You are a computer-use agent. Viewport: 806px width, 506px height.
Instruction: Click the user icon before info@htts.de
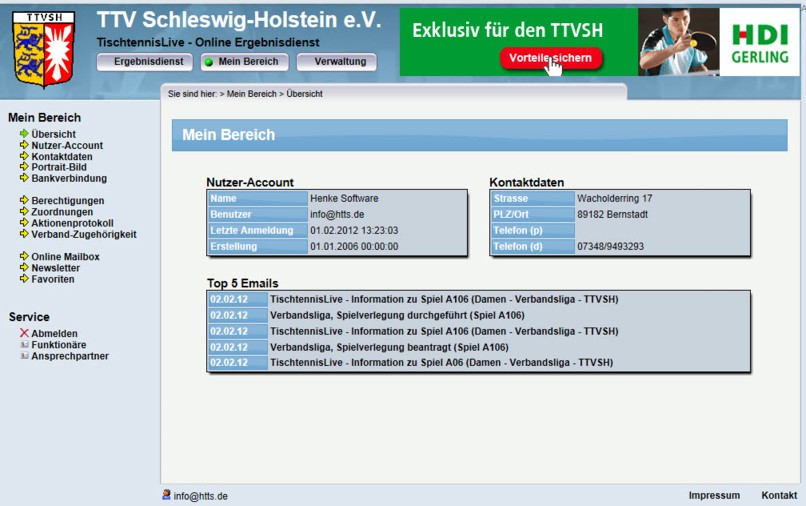[166, 495]
